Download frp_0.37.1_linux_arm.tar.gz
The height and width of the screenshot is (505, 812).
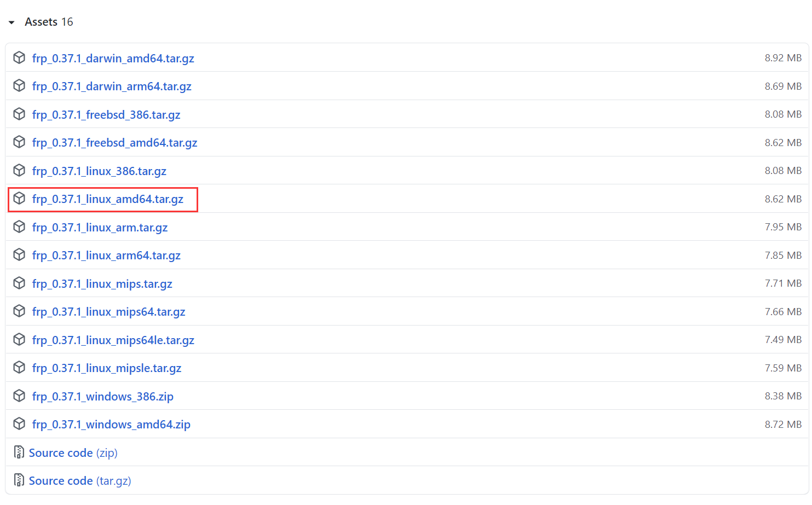[100, 228]
